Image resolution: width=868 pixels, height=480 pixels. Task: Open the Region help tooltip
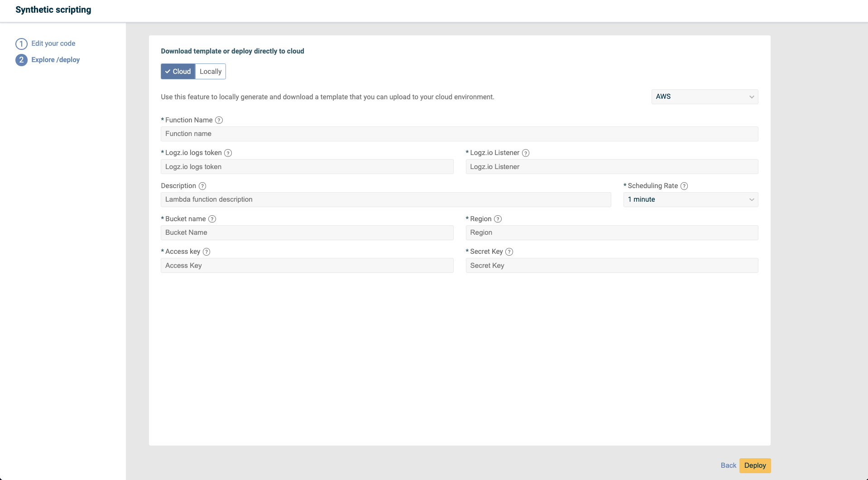[498, 219]
